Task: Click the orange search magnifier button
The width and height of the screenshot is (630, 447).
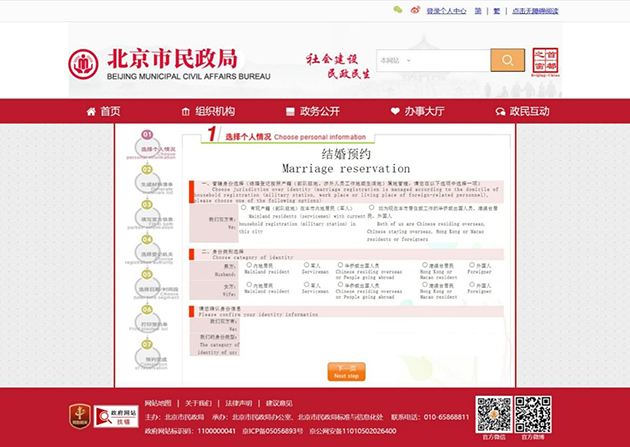Action: coord(507,60)
